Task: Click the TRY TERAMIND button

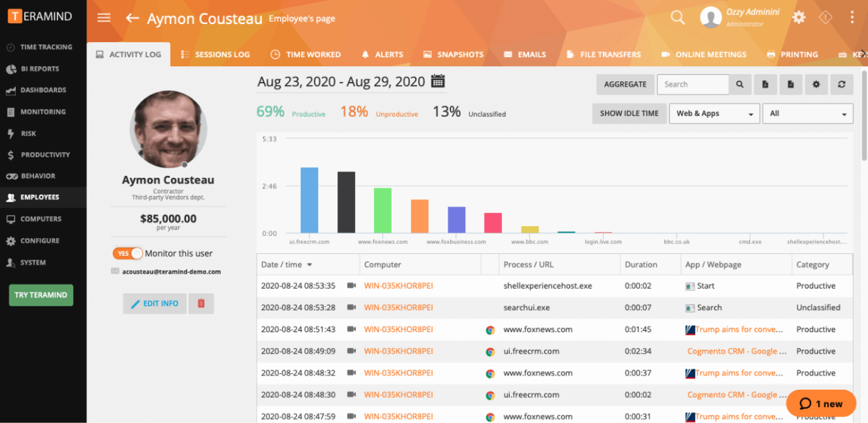Action: coord(41,295)
